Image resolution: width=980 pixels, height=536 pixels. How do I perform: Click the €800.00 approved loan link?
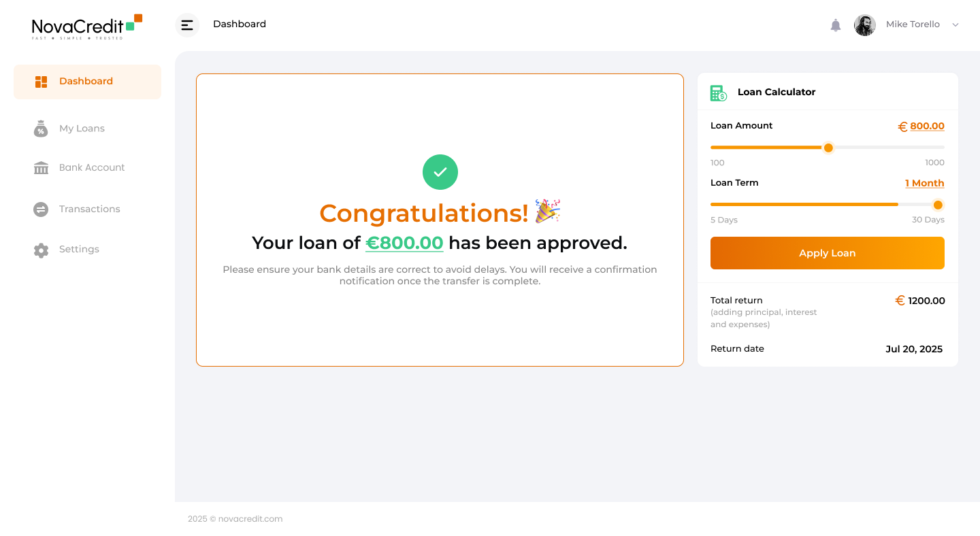404,243
